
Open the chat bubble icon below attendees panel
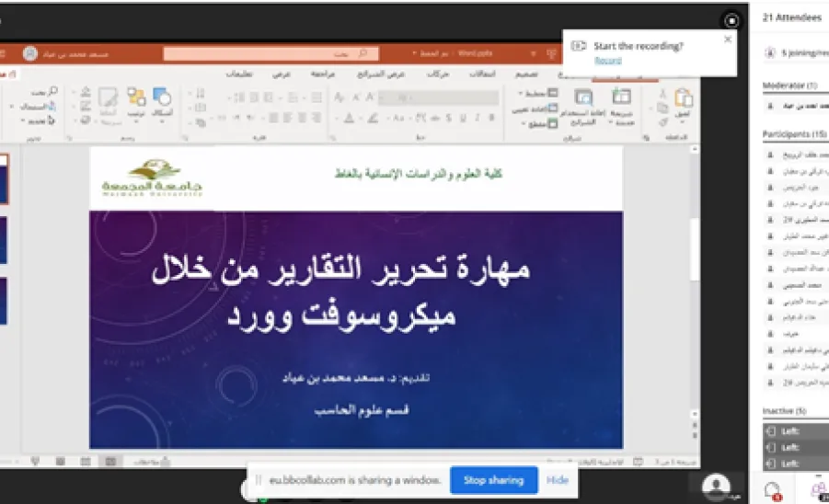point(773,490)
